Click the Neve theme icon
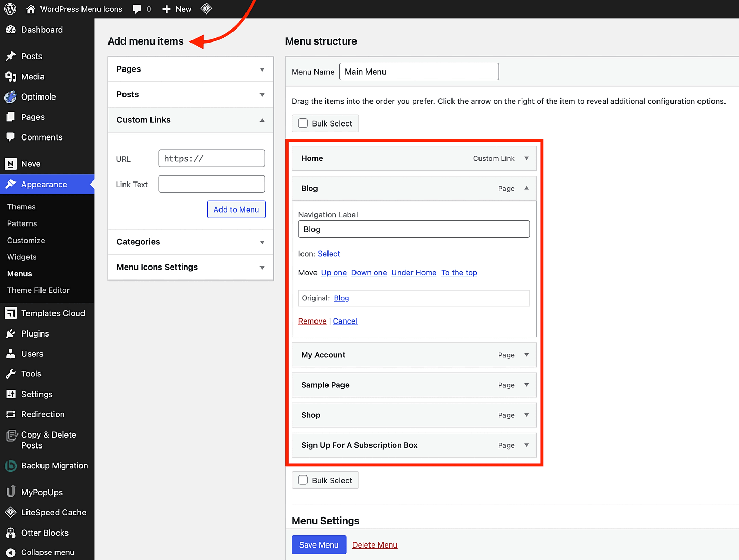Screen dimensions: 739x560 coord(10,164)
